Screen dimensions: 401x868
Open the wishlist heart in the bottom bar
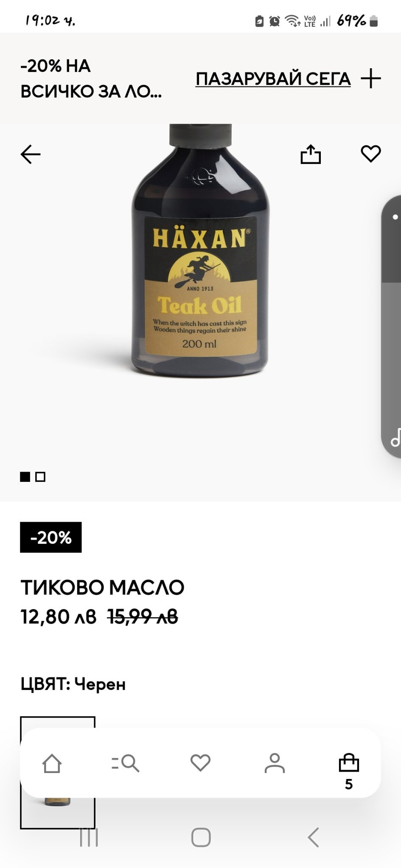[200, 763]
